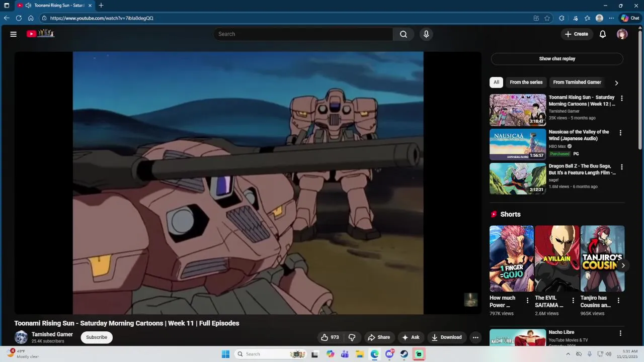
Task: Open the Tarnished Gamer channel name link
Action: pos(52,334)
